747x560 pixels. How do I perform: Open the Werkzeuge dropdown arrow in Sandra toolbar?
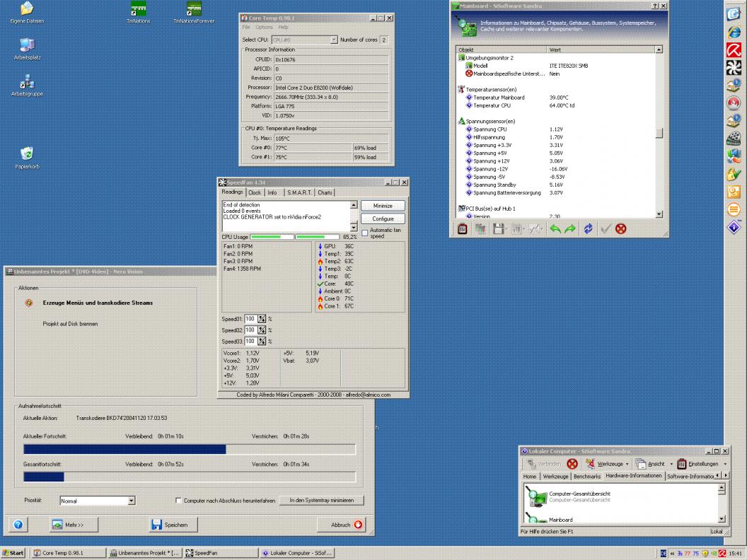tap(627, 464)
